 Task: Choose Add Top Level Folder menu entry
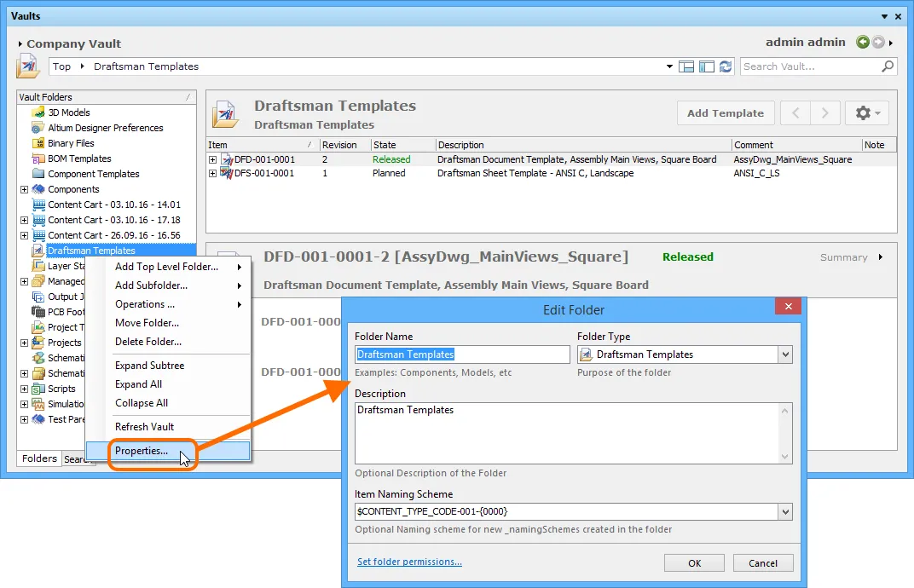(168, 267)
